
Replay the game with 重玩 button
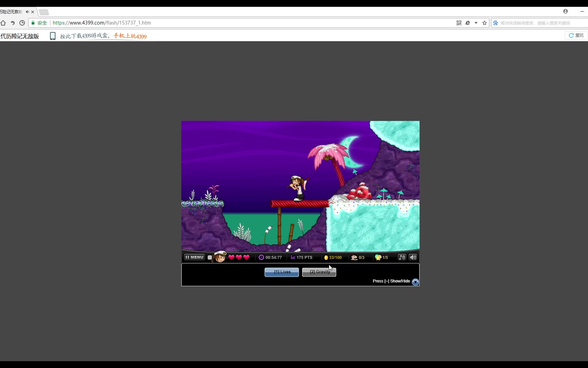pos(576,35)
